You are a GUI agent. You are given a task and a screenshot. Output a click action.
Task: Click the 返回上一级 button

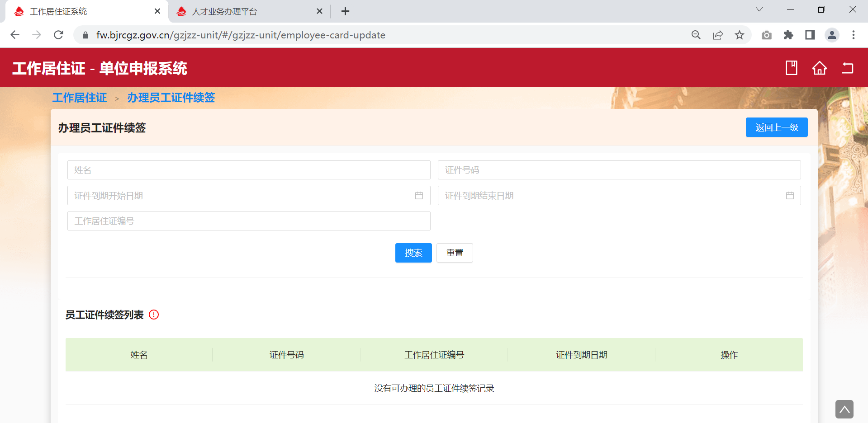point(776,127)
